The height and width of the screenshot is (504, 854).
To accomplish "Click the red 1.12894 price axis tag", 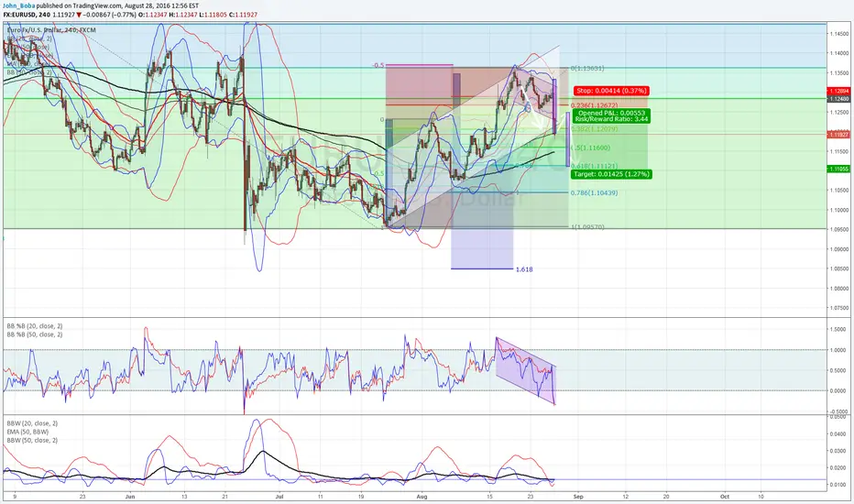I will (839, 91).
